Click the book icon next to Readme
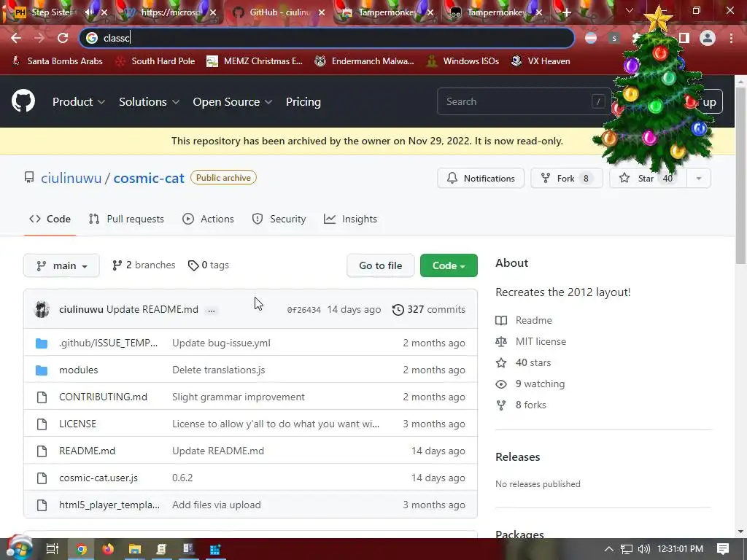The height and width of the screenshot is (560, 747). pyautogui.click(x=501, y=321)
